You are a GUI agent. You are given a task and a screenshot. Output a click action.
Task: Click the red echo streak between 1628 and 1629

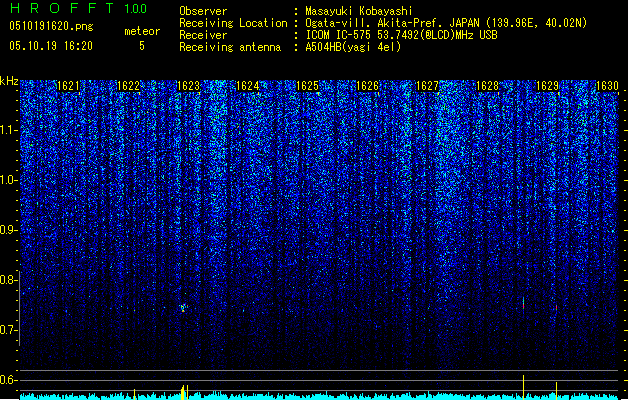click(x=523, y=303)
